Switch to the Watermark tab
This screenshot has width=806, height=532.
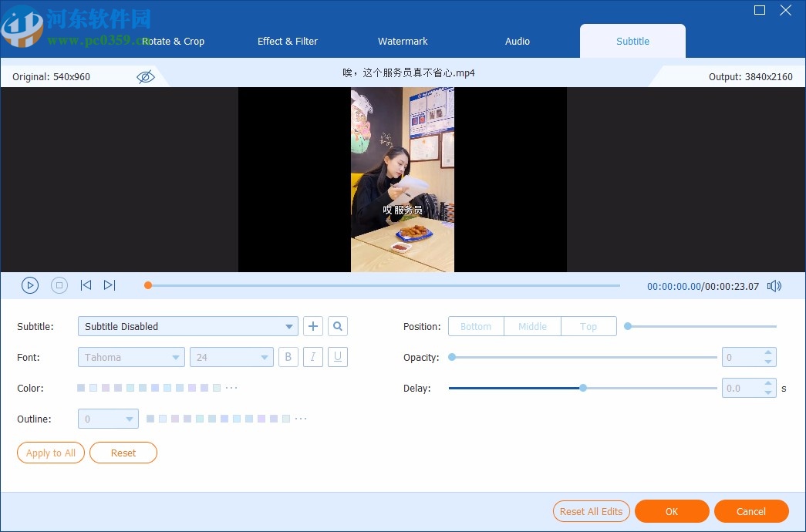(x=403, y=42)
